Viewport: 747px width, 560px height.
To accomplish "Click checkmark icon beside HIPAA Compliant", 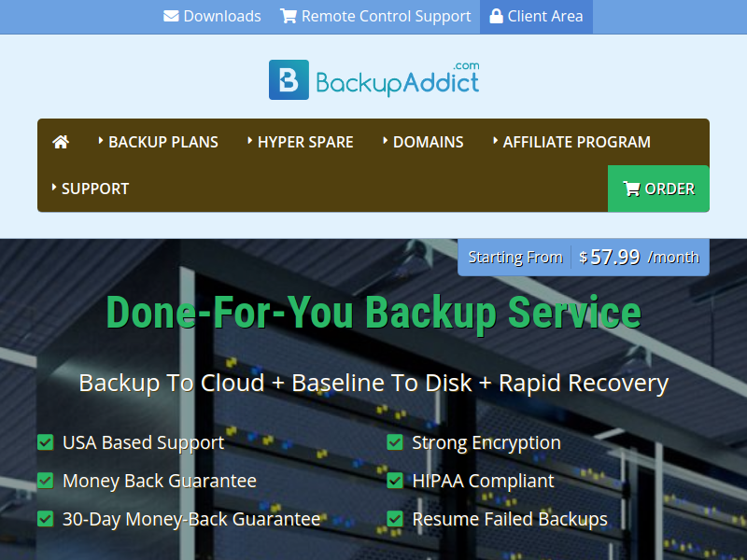I will click(395, 481).
